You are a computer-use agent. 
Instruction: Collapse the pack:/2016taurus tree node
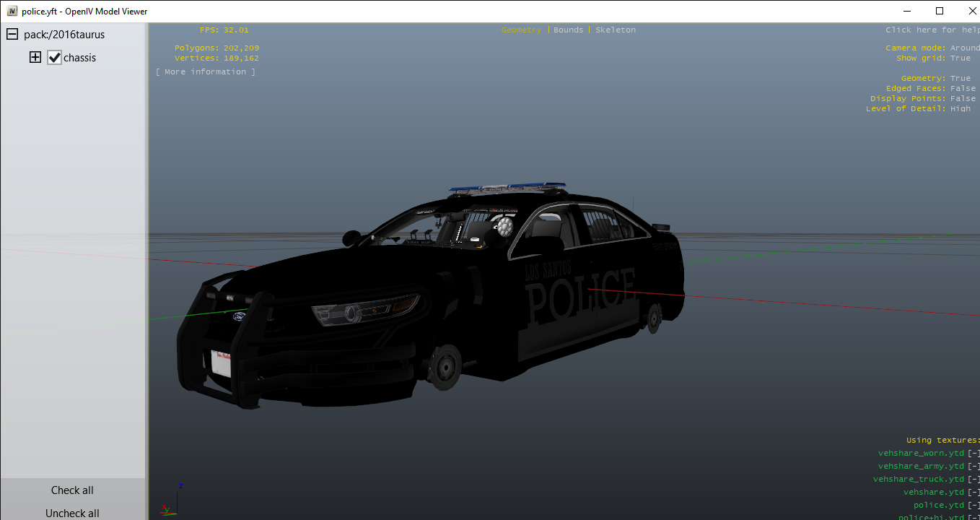tap(12, 35)
